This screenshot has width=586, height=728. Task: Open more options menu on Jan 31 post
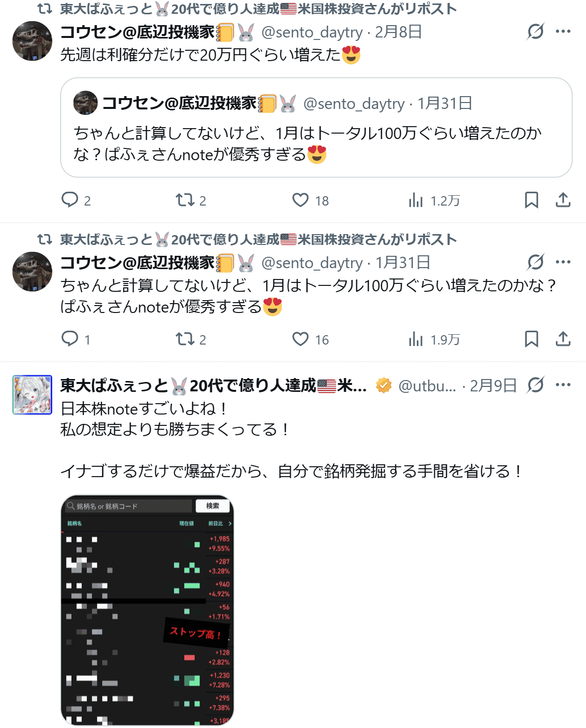click(563, 262)
